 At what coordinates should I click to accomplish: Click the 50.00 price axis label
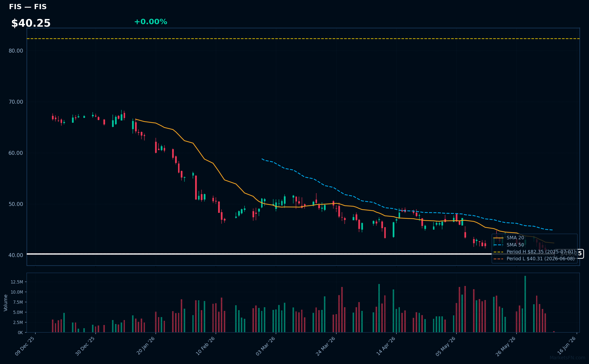point(16,204)
